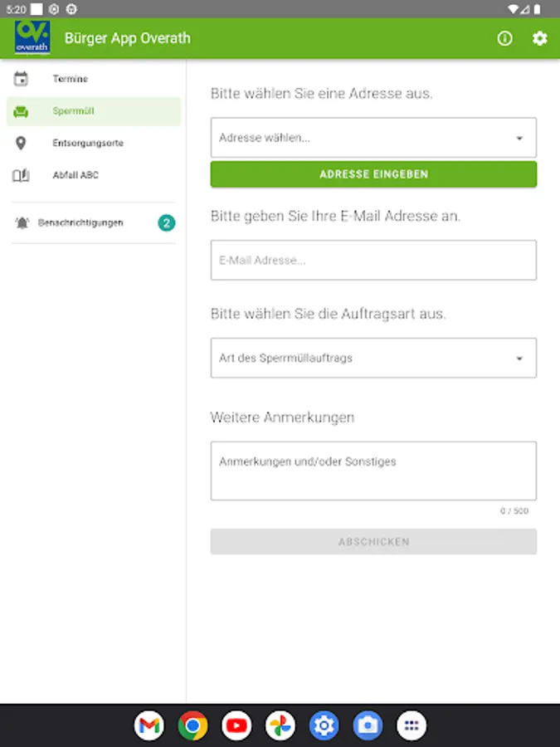560x747 pixels.
Task: Tap the Entsorgungsorte location pin icon
Action: pyautogui.click(x=21, y=143)
